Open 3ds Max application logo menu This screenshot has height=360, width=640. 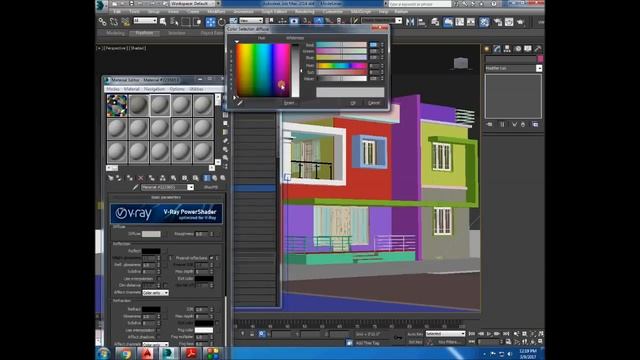pos(101,5)
